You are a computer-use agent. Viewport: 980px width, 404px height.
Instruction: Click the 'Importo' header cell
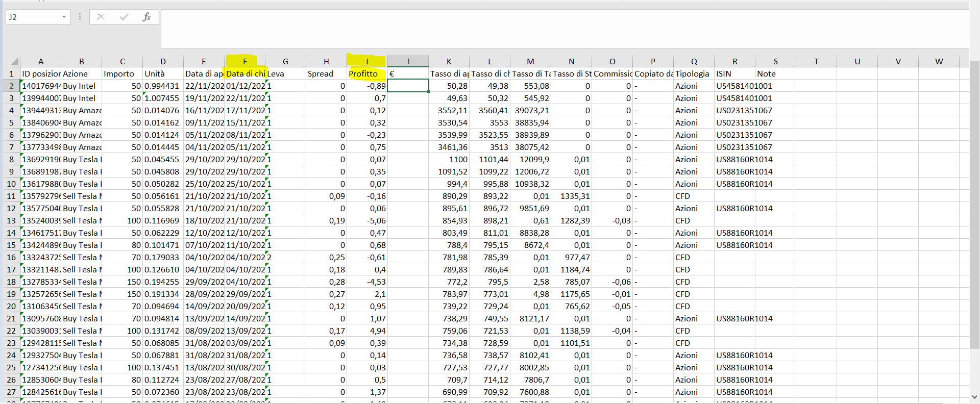[122, 73]
